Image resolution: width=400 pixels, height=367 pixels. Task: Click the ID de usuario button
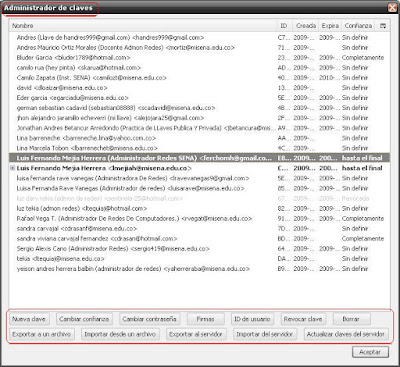252,319
